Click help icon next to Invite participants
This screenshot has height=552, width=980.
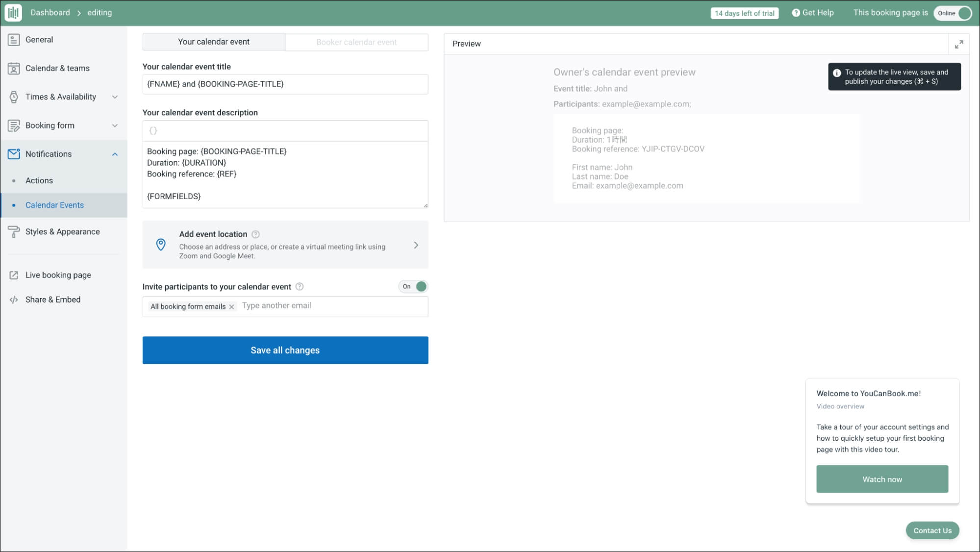tap(300, 287)
